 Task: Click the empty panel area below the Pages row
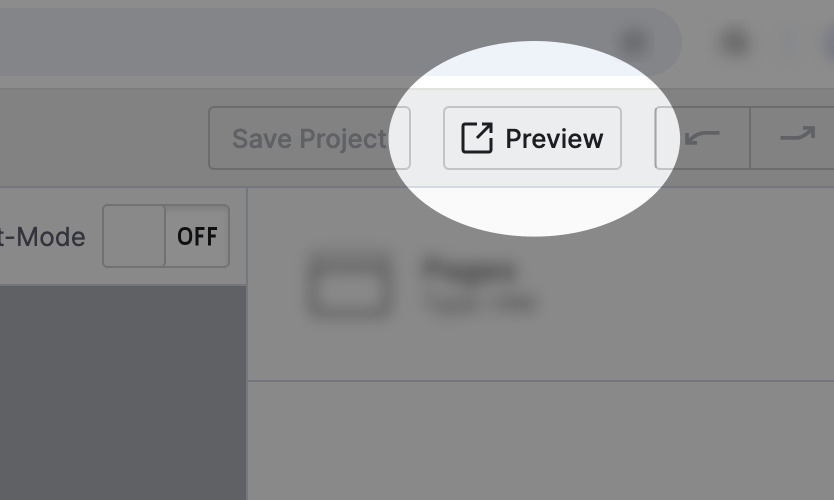[x=540, y=440]
